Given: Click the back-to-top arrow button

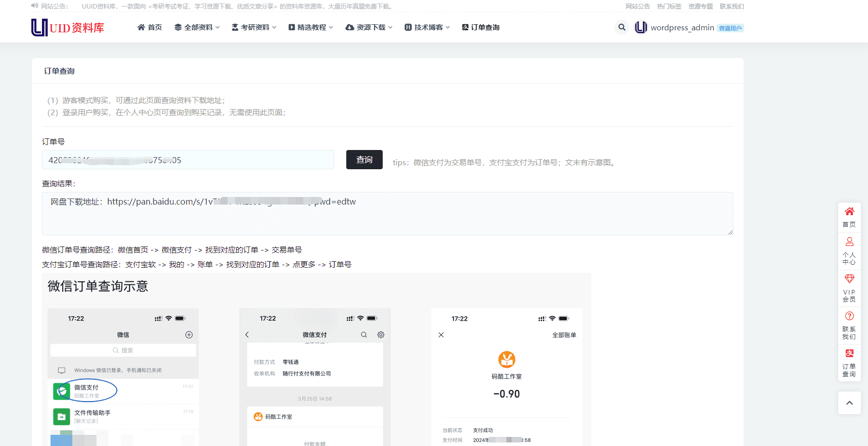Looking at the screenshot, I should [x=849, y=403].
